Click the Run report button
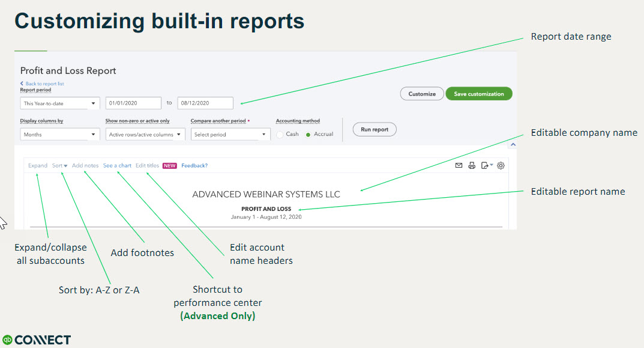Screen dimensions: 644x348 tap(374, 129)
